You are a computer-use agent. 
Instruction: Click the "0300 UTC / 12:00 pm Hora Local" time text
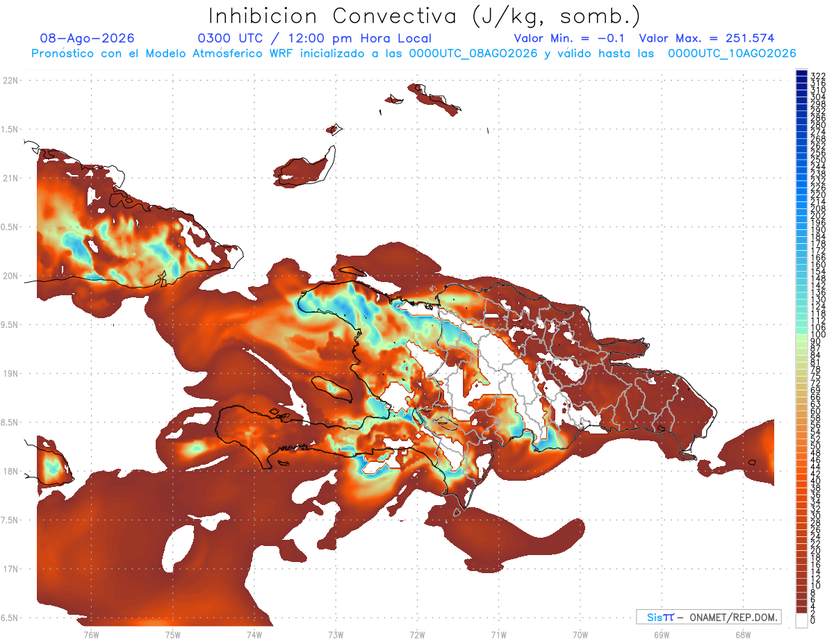tap(315, 38)
